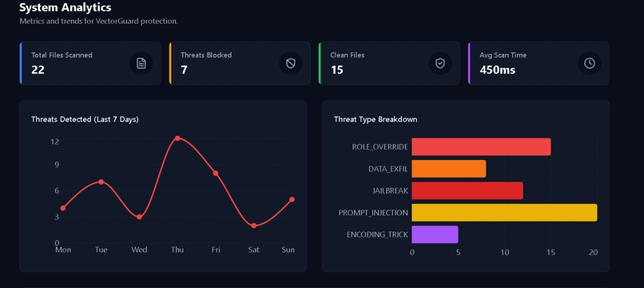Click the ENCODING_TRICK axis label
This screenshot has height=288, width=644.
tap(377, 234)
